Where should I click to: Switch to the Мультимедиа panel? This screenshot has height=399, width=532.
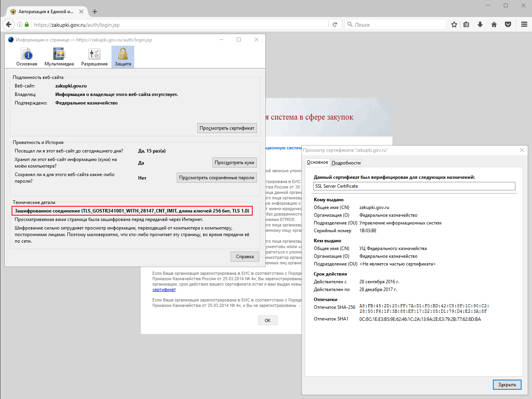[59, 57]
